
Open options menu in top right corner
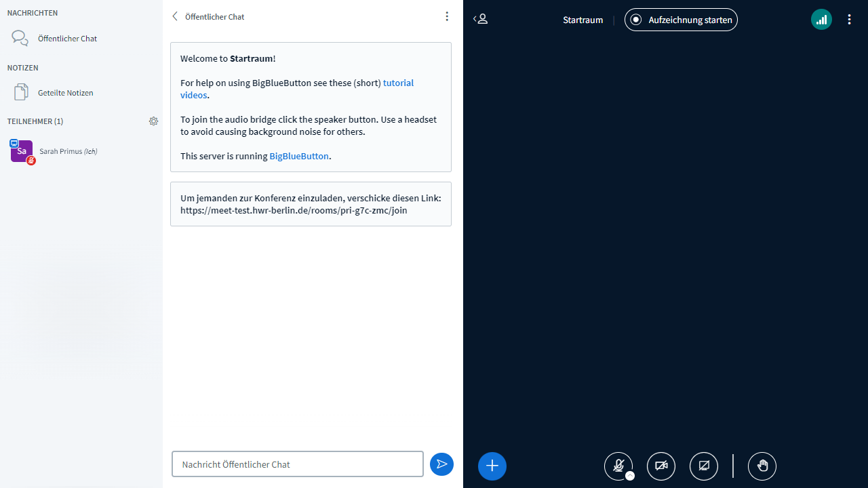[849, 20]
